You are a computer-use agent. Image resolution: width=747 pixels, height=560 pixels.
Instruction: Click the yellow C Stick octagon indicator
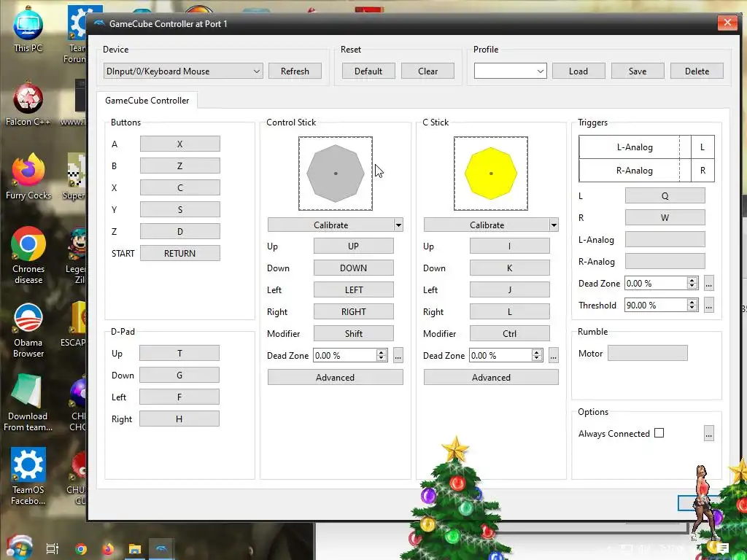491,174
